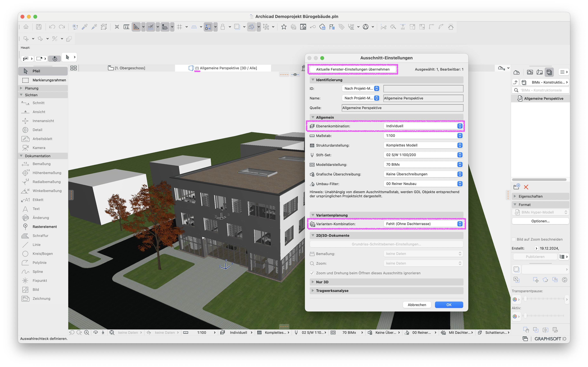The height and width of the screenshot is (367, 588).
Task: Select the Detail tool
Action: (x=43, y=130)
